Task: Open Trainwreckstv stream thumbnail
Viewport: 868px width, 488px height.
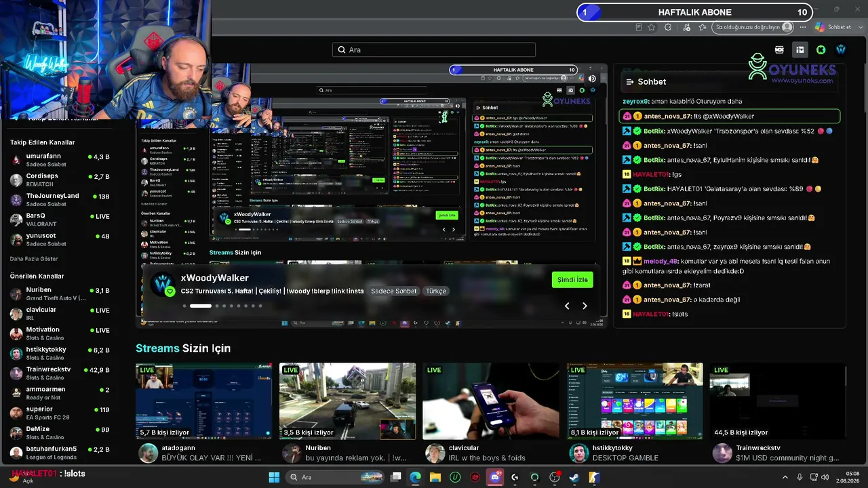Action: coord(778,401)
